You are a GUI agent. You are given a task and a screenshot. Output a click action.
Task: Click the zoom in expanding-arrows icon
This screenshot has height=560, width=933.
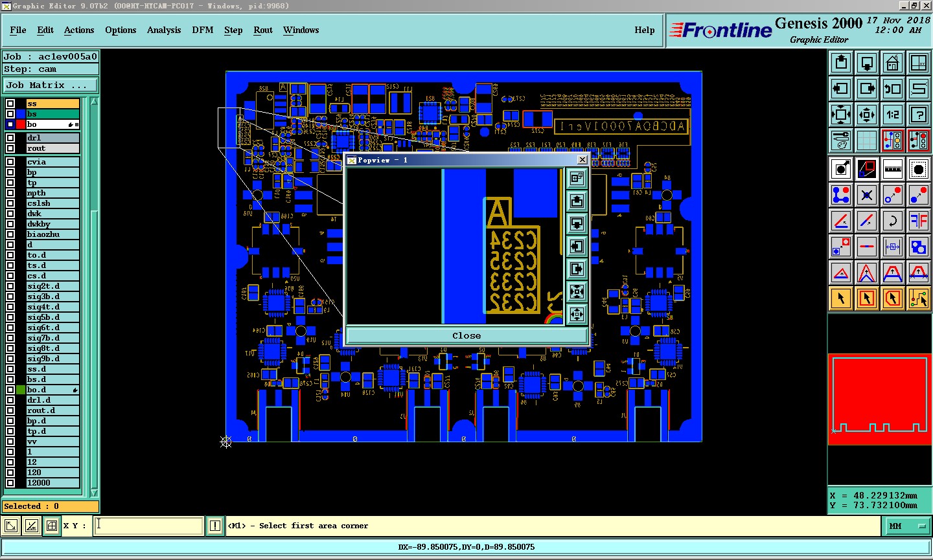(x=841, y=115)
